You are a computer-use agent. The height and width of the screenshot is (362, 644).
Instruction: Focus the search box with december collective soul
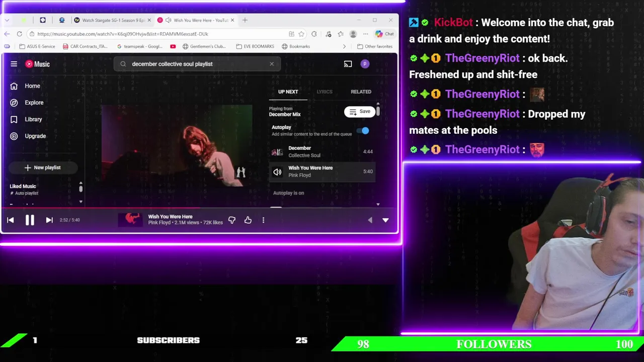click(196, 64)
